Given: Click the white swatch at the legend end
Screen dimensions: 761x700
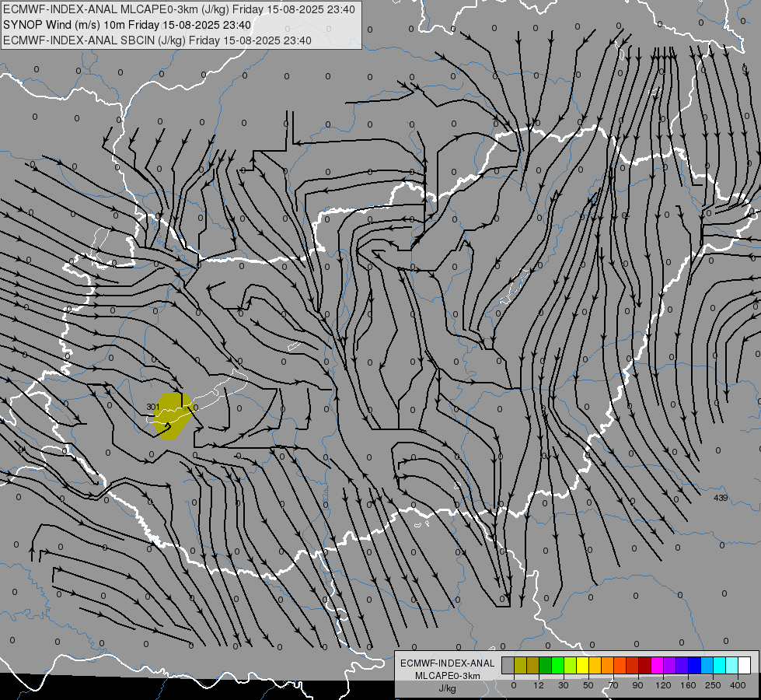Looking at the screenshot, I should tap(744, 665).
